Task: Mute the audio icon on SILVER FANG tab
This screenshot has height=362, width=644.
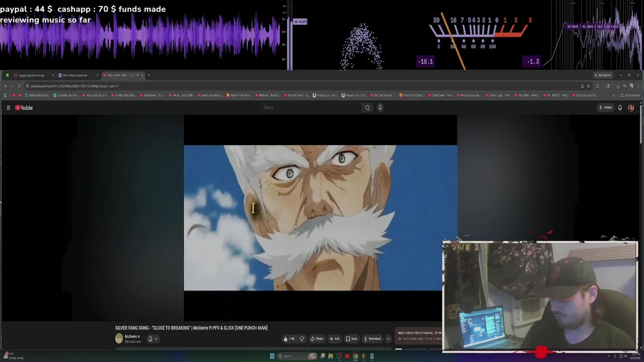Action: [x=137, y=75]
